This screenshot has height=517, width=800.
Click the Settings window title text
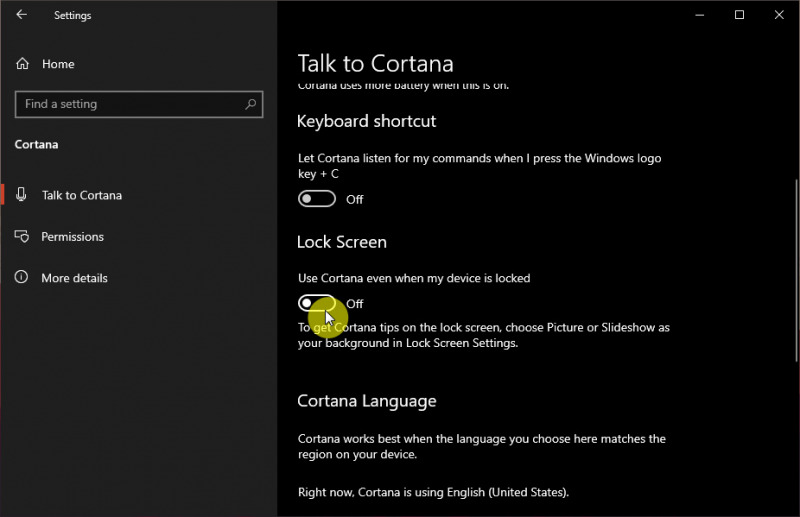72,15
